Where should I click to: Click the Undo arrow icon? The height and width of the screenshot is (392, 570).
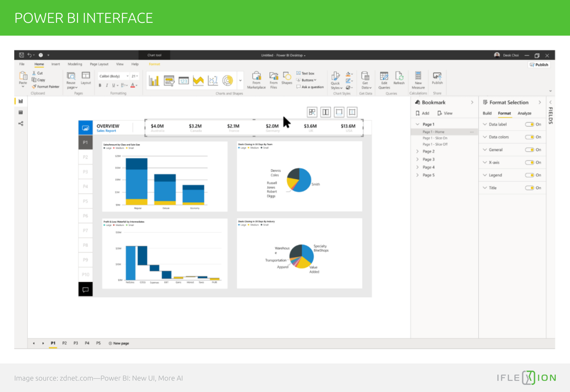(30, 55)
